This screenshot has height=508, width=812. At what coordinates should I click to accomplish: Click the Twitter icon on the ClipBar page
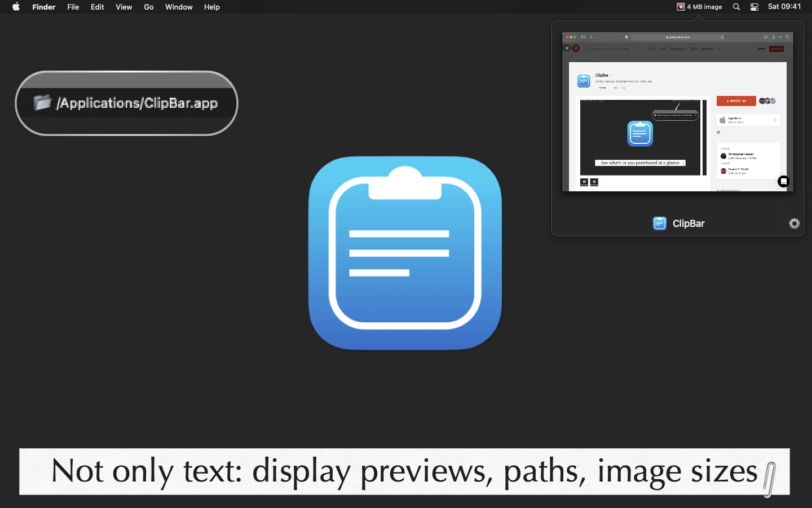pyautogui.click(x=718, y=133)
